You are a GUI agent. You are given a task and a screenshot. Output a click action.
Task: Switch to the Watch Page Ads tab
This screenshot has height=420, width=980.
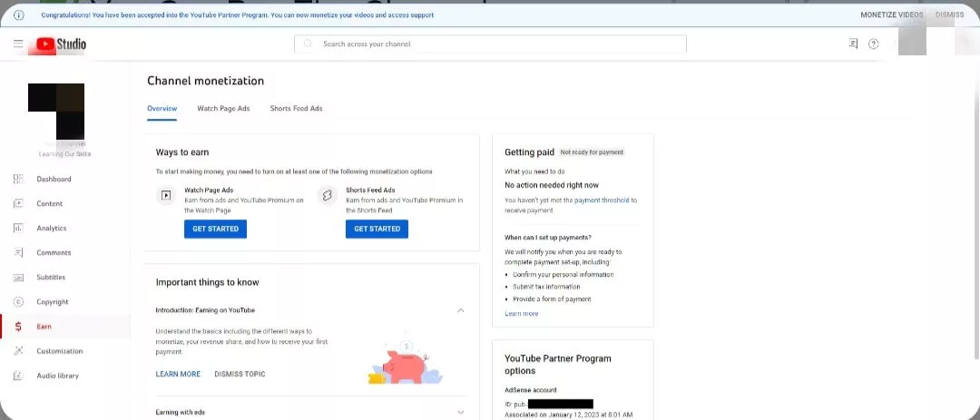pyautogui.click(x=223, y=109)
